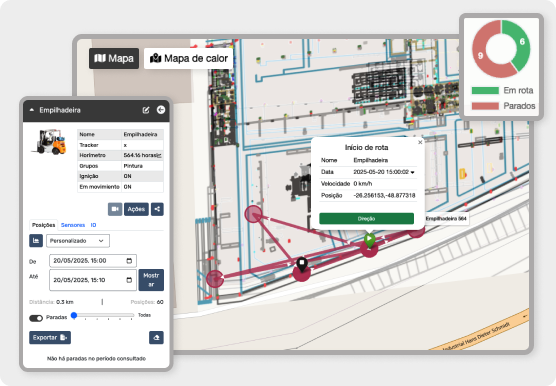
Task: Open calendar picker icon in the Até field
Action: [x=129, y=280]
